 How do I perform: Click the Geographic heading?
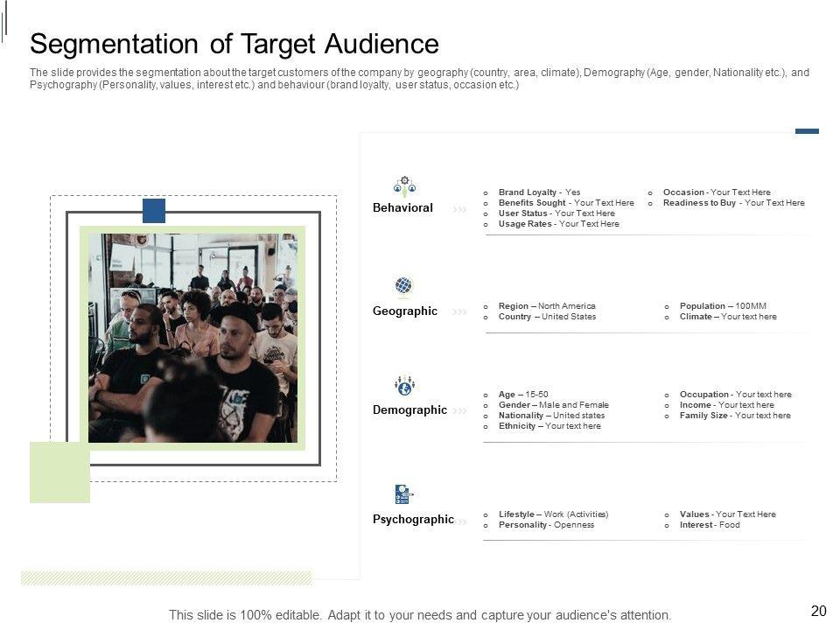pyautogui.click(x=405, y=311)
